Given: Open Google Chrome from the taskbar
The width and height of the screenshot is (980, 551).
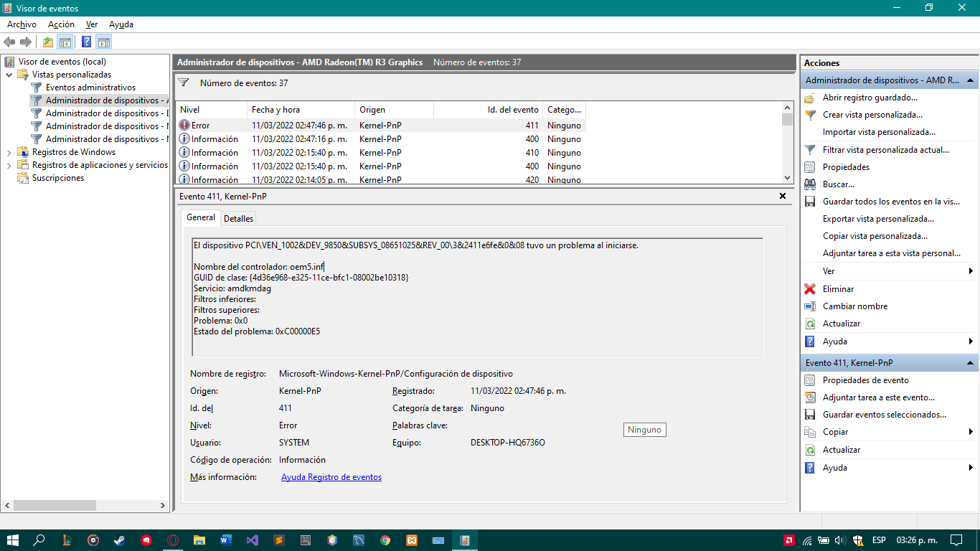Looking at the screenshot, I should click(x=385, y=540).
